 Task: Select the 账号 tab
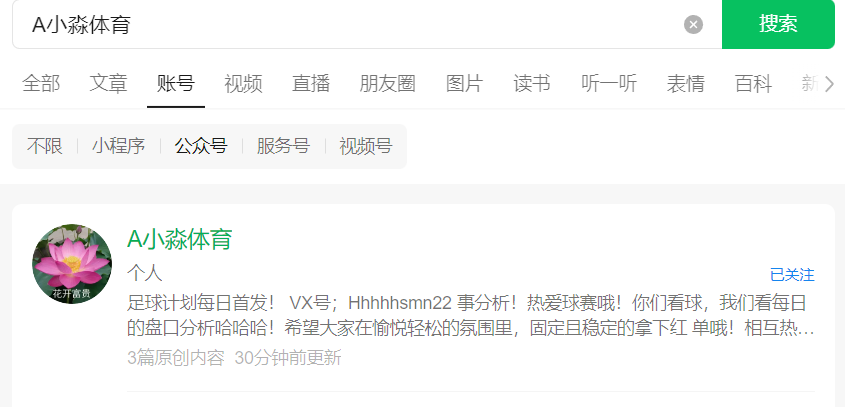click(176, 84)
